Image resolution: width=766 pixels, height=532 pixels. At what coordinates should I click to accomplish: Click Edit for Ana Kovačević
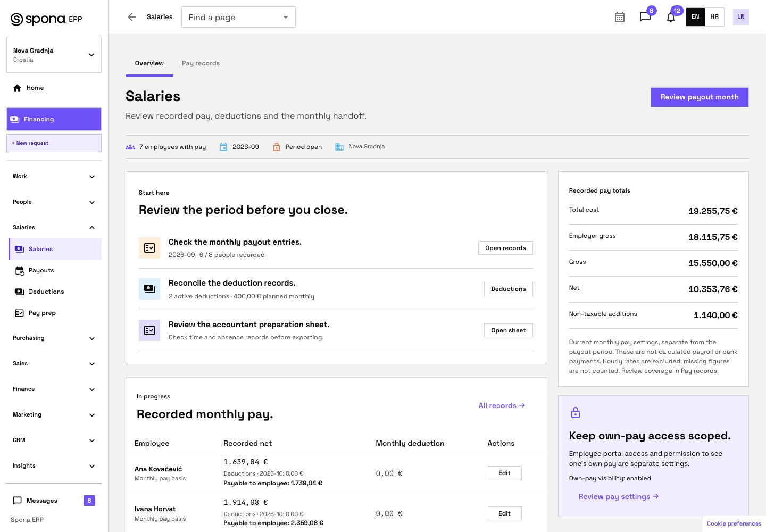504,473
